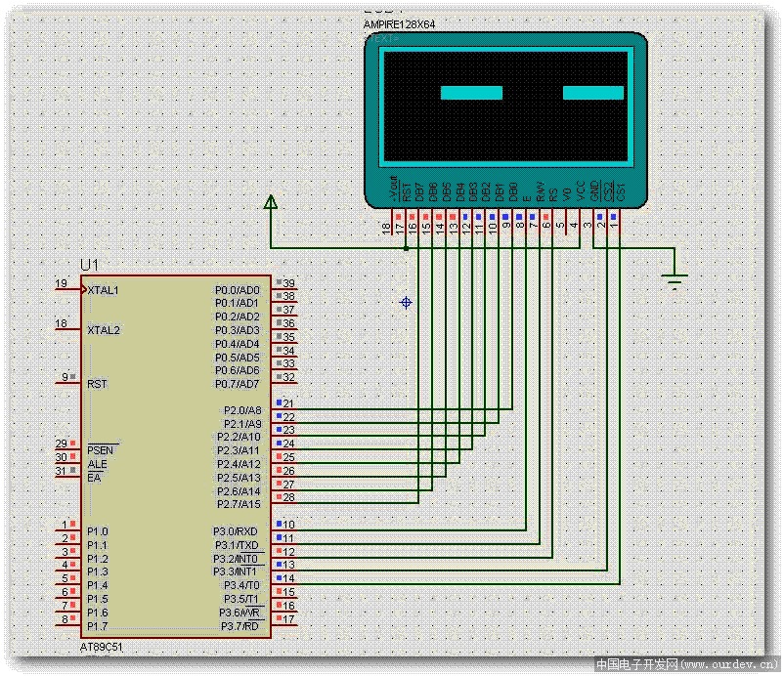Click pin 10 state indicator at P3.0/RXD
The image size is (784, 676).
pyautogui.click(x=278, y=525)
